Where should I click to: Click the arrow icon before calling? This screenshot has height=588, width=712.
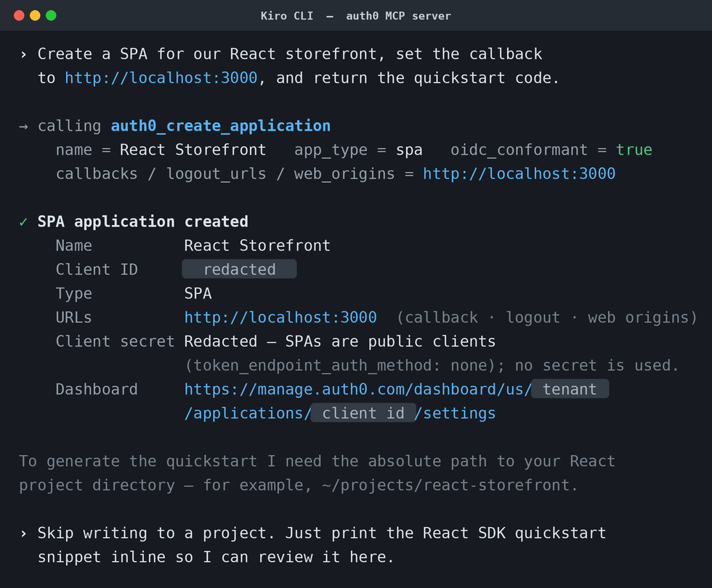pyautogui.click(x=23, y=126)
